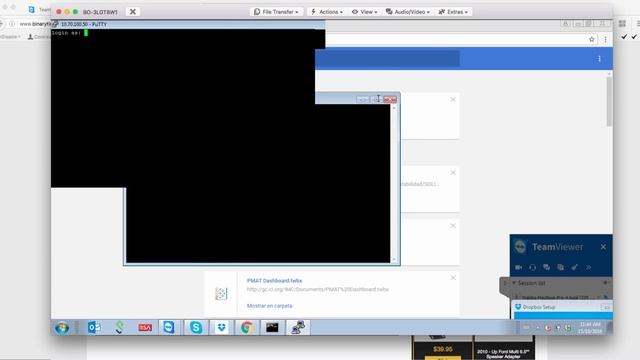Open the PMAT Dashboard.twbx download link
The height and width of the screenshot is (360, 640).
[274, 280]
